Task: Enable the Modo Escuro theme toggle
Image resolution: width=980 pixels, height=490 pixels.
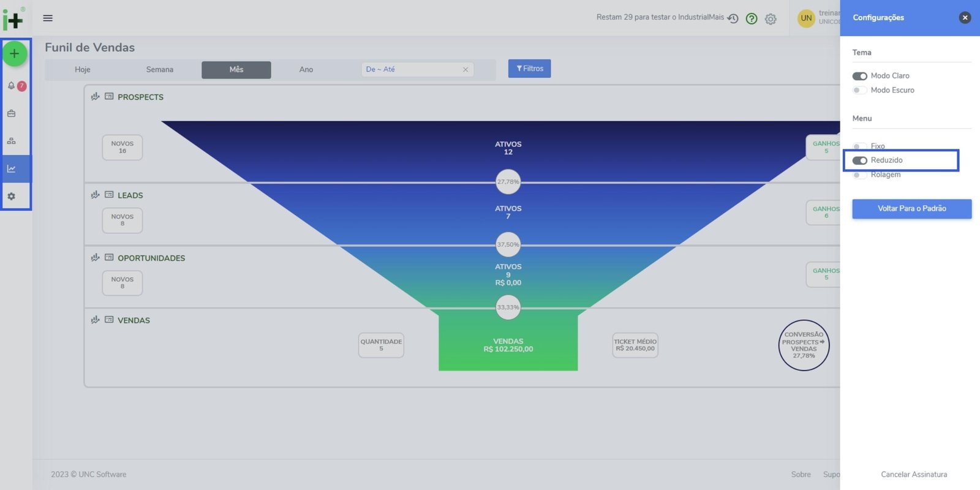Action: pos(859,90)
